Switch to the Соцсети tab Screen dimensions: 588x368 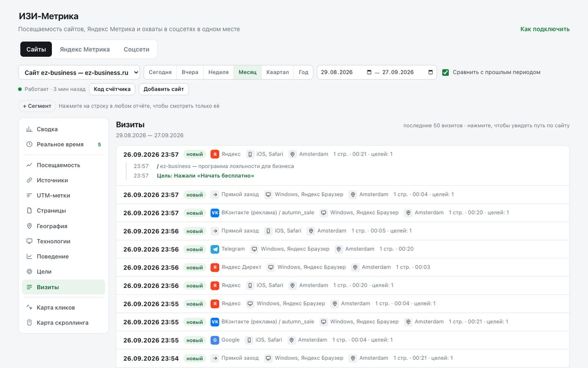(136, 49)
